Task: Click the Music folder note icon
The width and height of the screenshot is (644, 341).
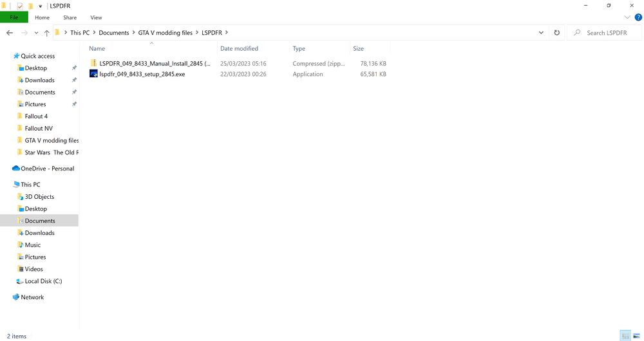Action: (21, 244)
